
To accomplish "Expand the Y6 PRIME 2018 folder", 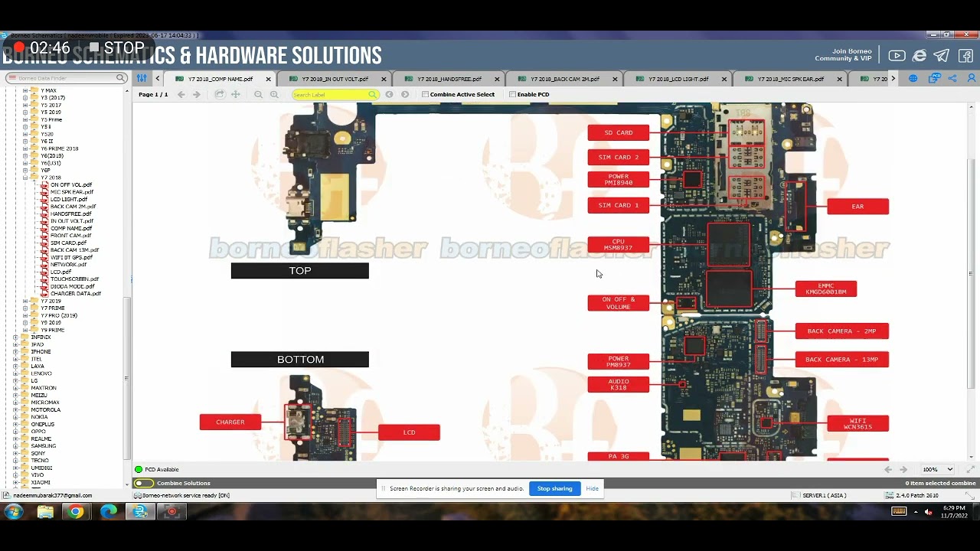I will (x=25, y=148).
